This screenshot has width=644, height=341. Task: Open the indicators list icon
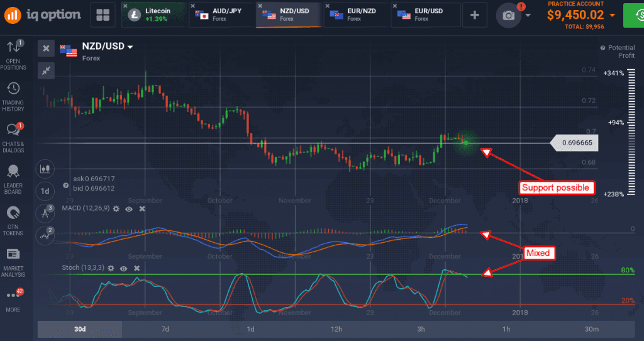coord(45,235)
